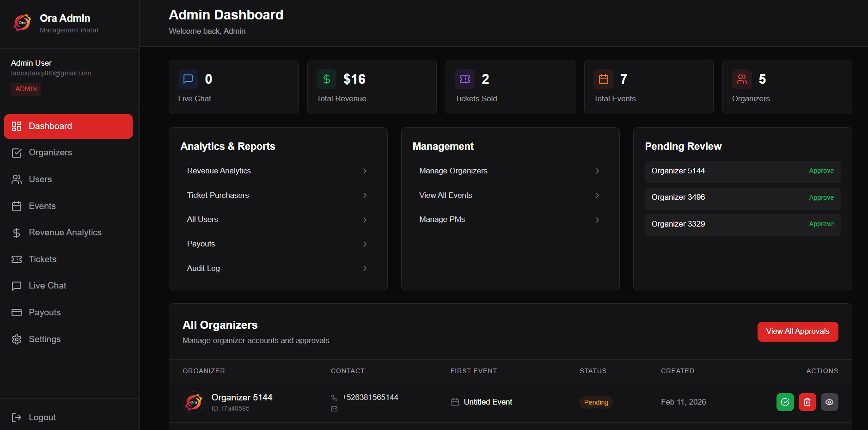Click the dollar icon on Total Revenue card

click(x=326, y=79)
